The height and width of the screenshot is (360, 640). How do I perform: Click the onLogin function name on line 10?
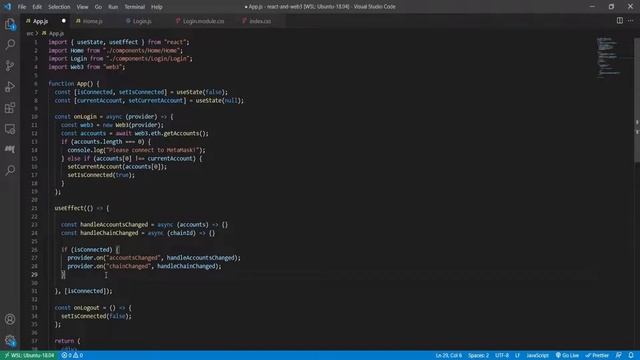[x=85, y=117]
